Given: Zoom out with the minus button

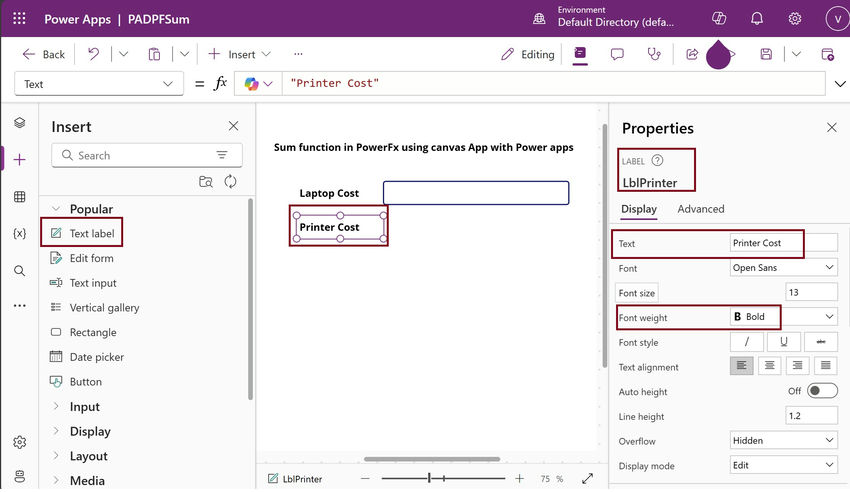Looking at the screenshot, I should coord(365,478).
